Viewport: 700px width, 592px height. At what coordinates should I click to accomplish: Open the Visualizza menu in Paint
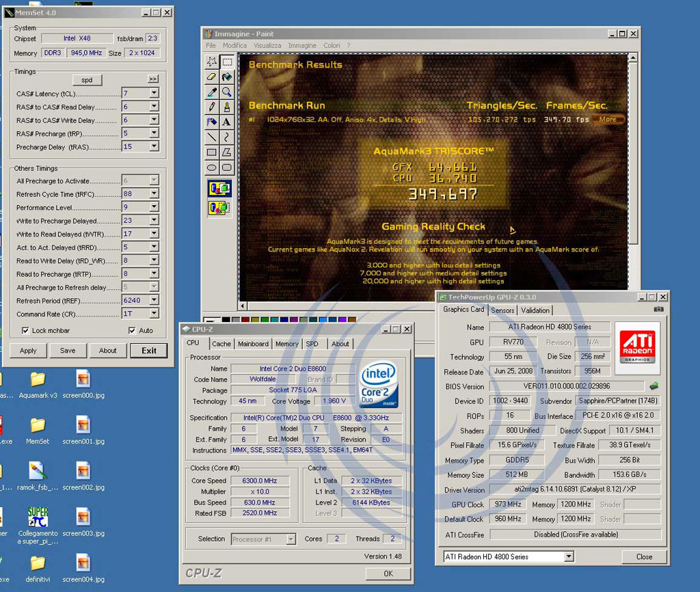[x=267, y=46]
